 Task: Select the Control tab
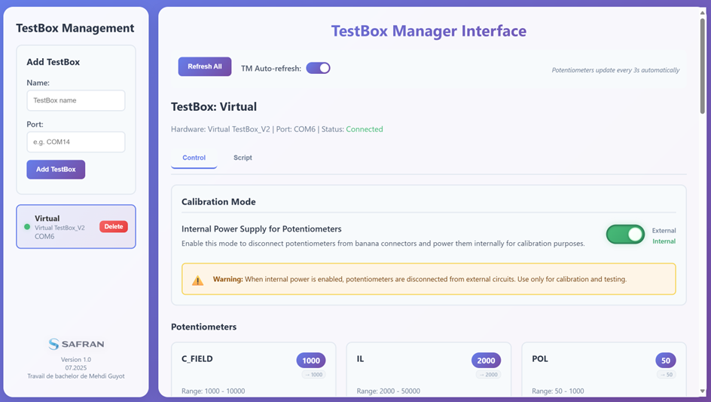(x=194, y=158)
